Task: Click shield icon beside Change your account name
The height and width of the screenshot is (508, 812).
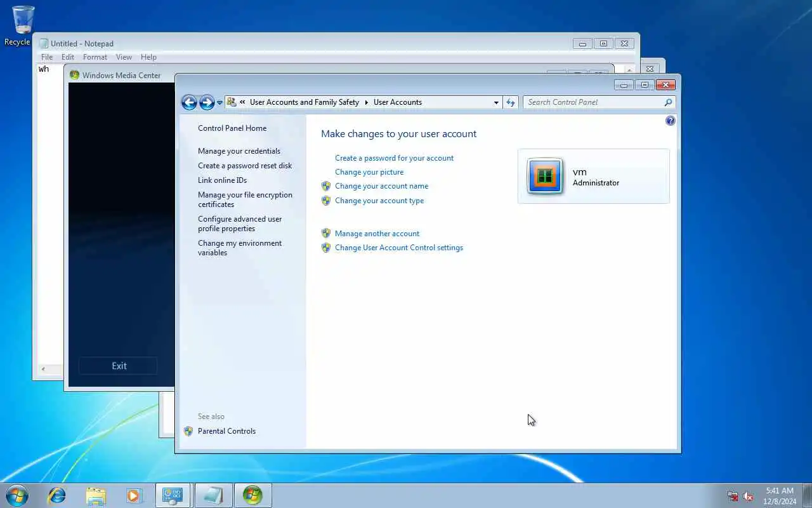Action: point(326,186)
